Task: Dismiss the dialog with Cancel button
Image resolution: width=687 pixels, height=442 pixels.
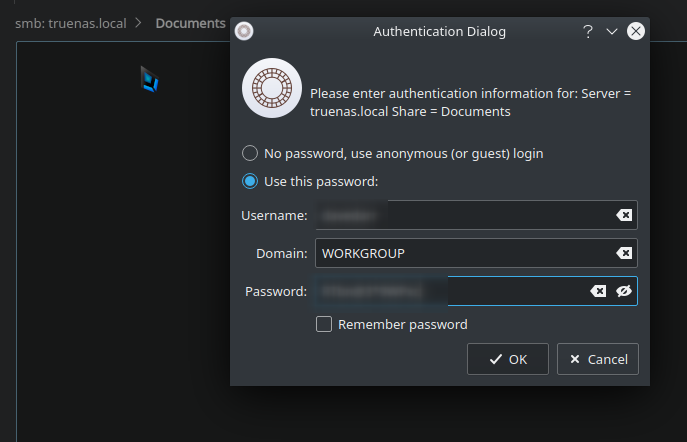Action: tap(598, 359)
